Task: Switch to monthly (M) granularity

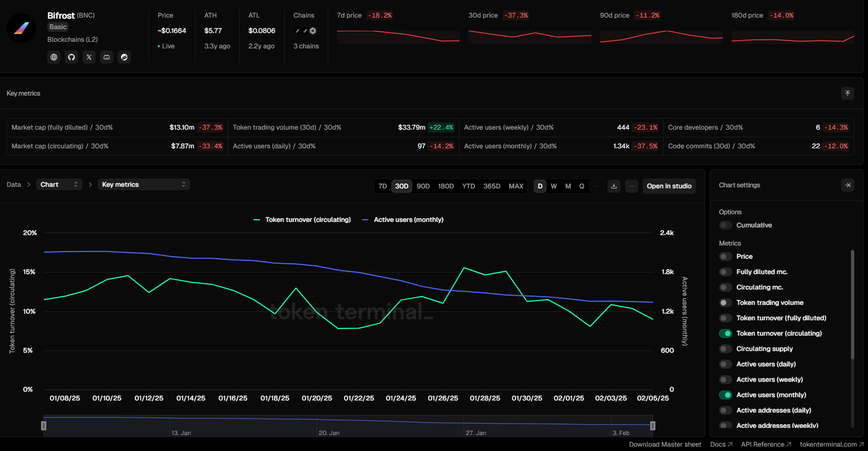Action: [568, 186]
